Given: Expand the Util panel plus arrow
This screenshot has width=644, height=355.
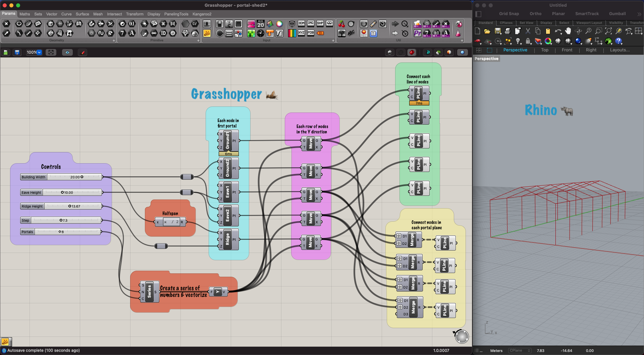Looking at the screenshot, I should coord(462,40).
